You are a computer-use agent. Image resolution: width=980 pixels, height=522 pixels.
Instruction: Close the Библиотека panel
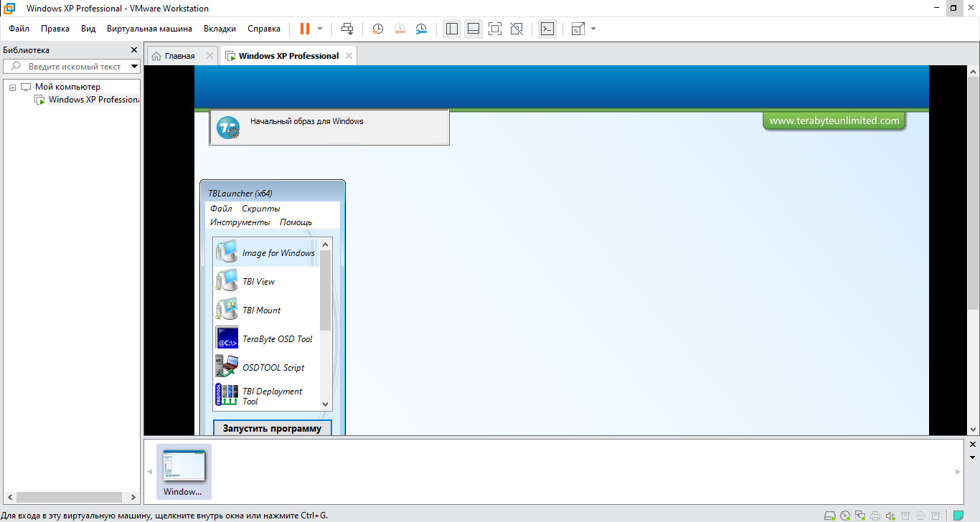click(133, 50)
